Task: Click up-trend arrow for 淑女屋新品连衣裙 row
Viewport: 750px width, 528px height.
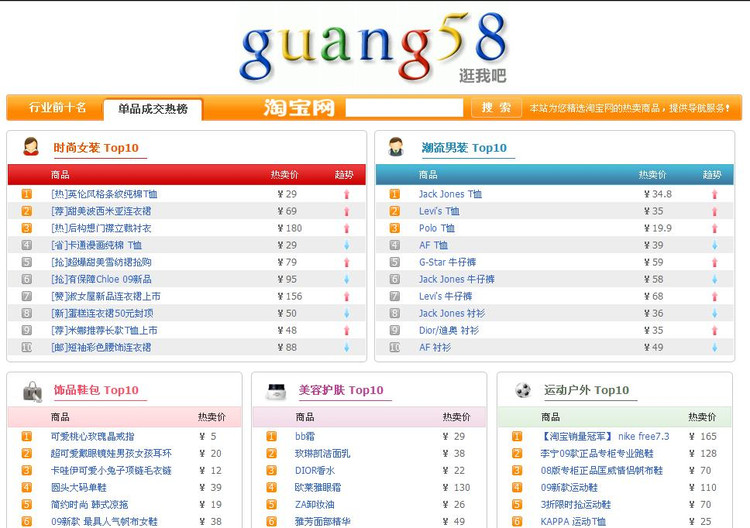Action: coord(346,297)
